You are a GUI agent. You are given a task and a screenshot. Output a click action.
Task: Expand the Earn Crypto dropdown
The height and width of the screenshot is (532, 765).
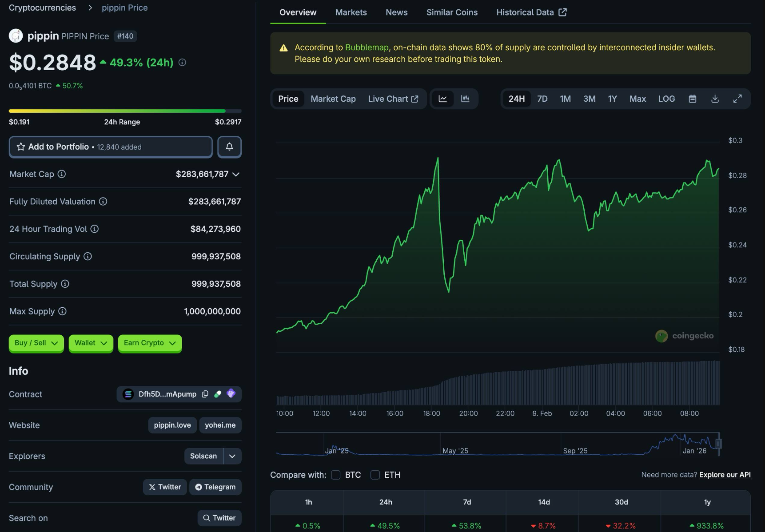point(150,343)
